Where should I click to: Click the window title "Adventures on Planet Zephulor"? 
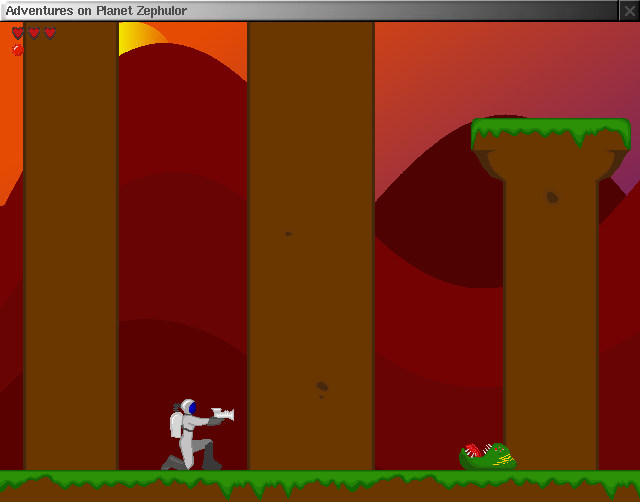click(96, 11)
